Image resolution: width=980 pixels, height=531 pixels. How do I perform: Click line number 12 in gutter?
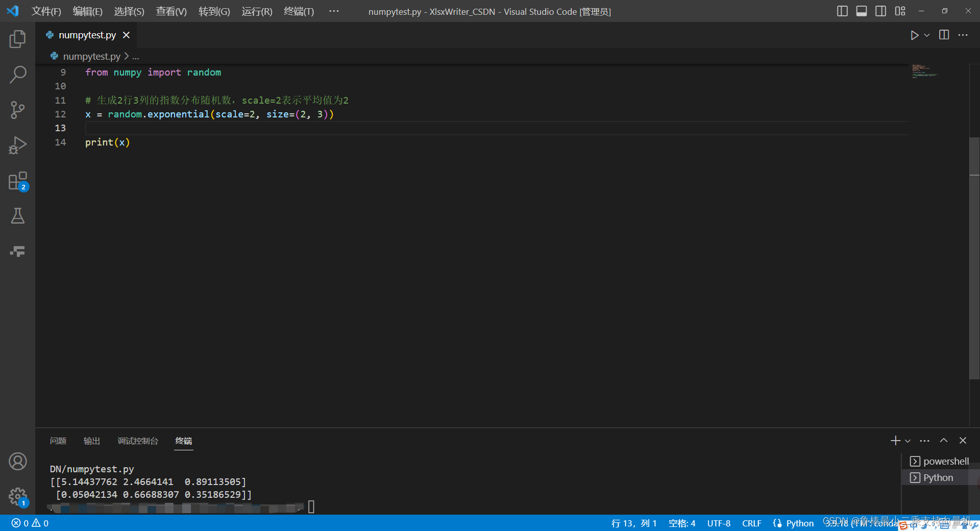[x=60, y=114]
